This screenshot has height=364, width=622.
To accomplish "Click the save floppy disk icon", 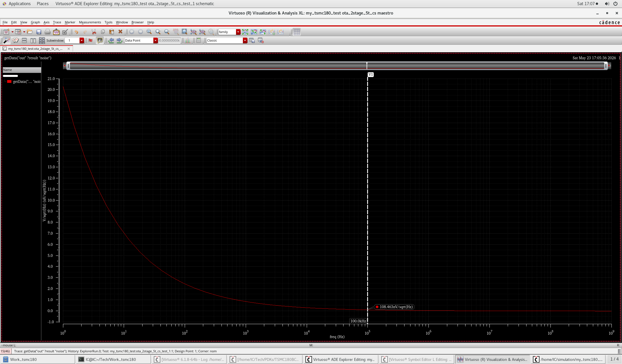I will click(39, 32).
